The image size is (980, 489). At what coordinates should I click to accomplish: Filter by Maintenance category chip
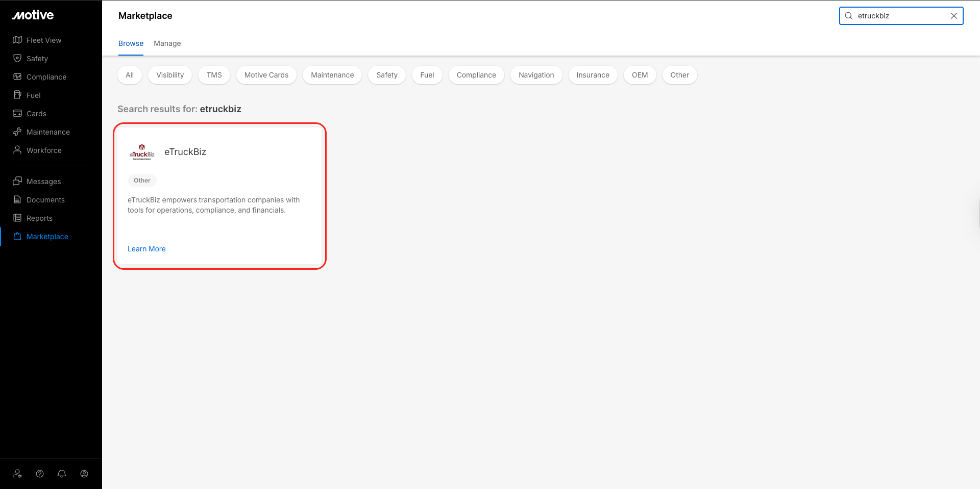[332, 75]
